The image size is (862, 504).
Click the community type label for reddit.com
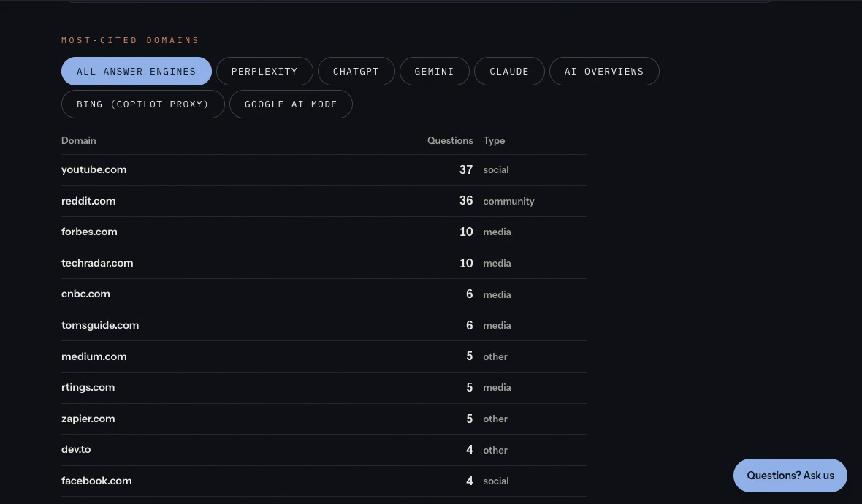point(508,201)
